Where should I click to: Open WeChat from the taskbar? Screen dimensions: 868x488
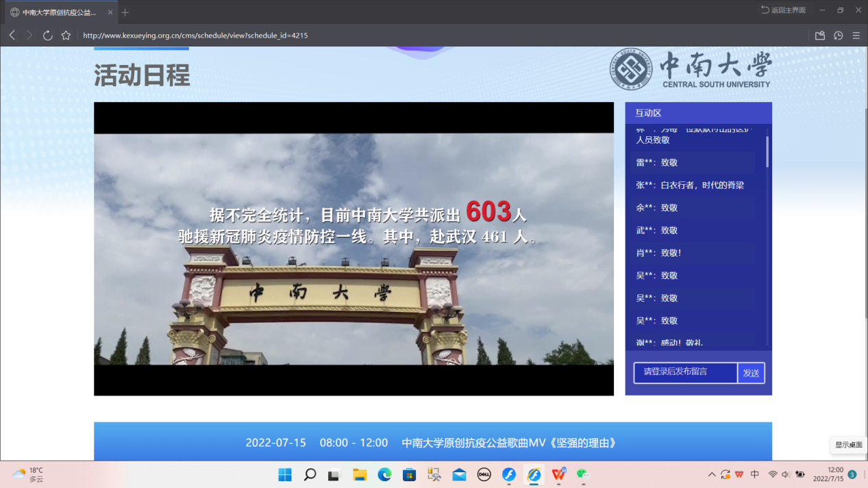coord(583,474)
